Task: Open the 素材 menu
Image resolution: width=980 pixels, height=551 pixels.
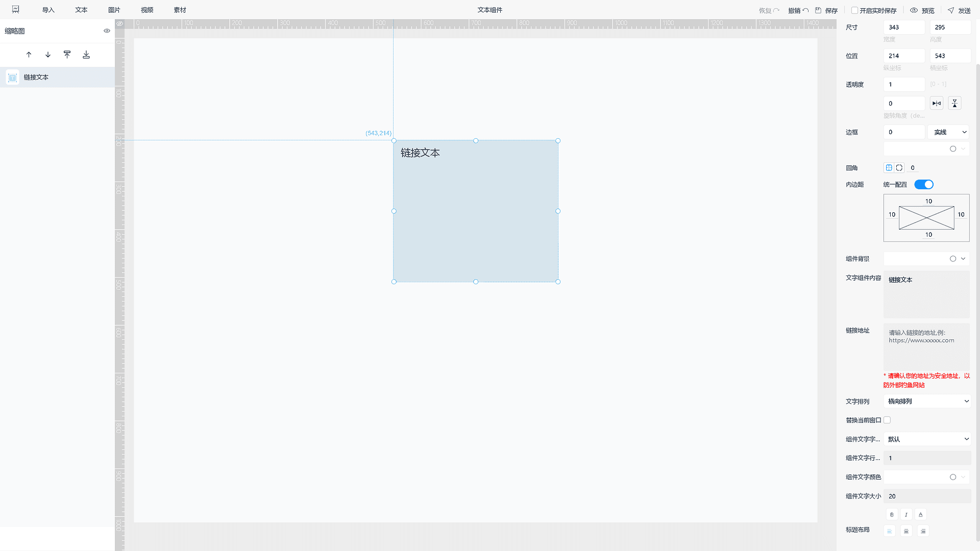Action: click(180, 10)
